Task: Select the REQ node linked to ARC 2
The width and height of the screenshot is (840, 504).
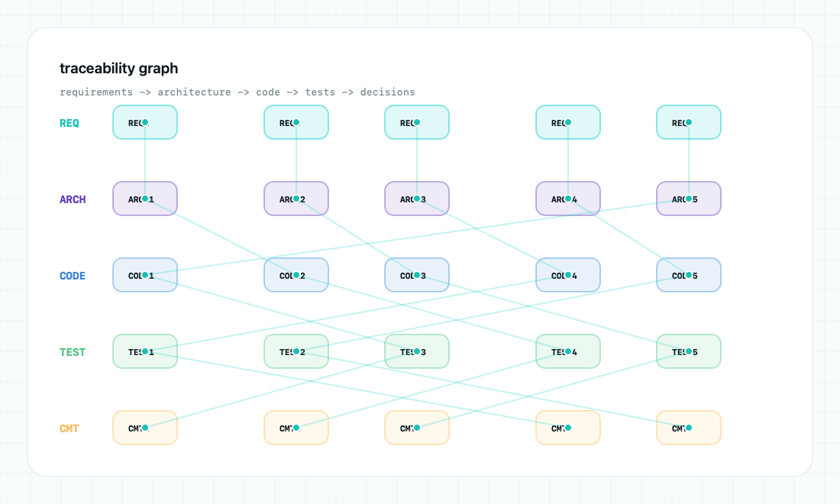Action: coord(296,122)
